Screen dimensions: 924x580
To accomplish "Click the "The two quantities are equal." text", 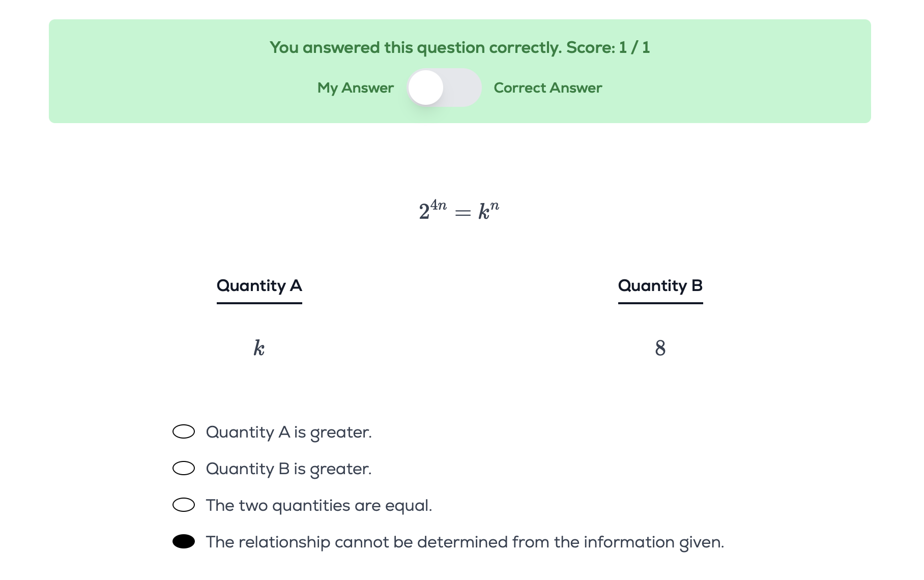I will pos(319,505).
